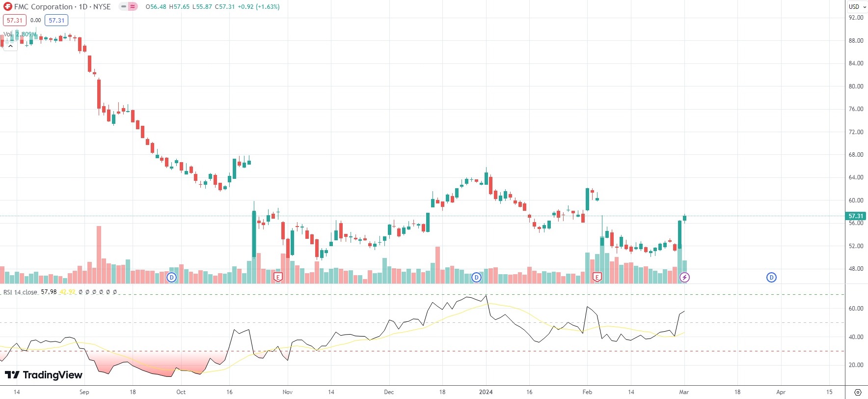Click the Mar label on the time axis
Image resolution: width=868 pixels, height=399 pixels.
[684, 392]
